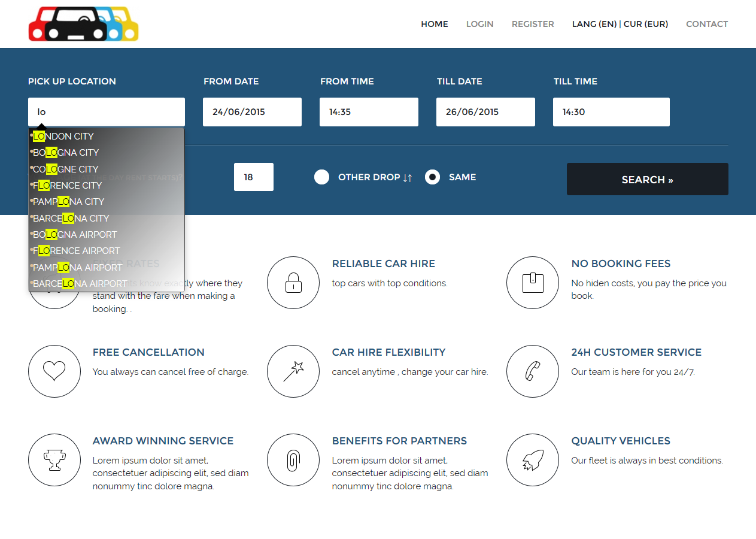Click the magic wand icon beside Car Hire Flexibility

point(293,371)
